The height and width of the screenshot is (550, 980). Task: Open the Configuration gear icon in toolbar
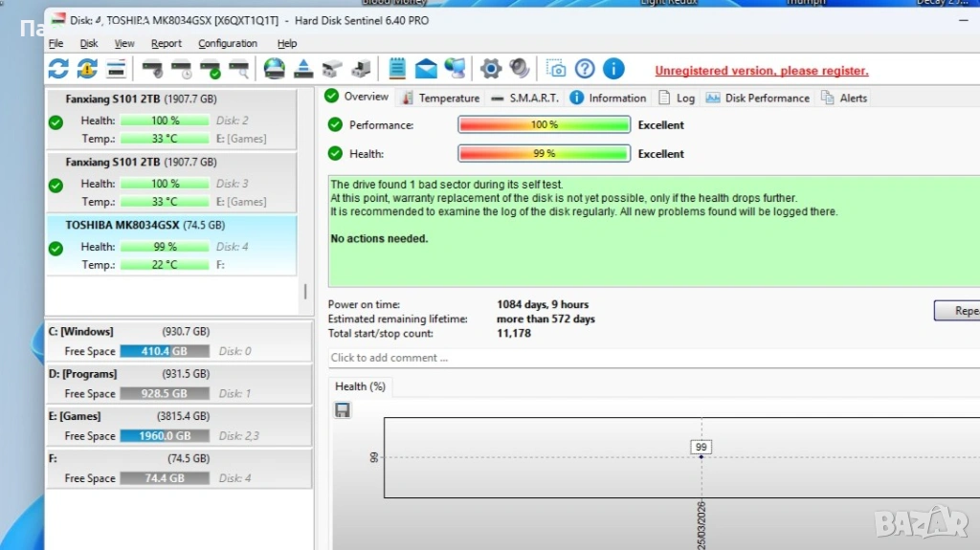tap(491, 69)
